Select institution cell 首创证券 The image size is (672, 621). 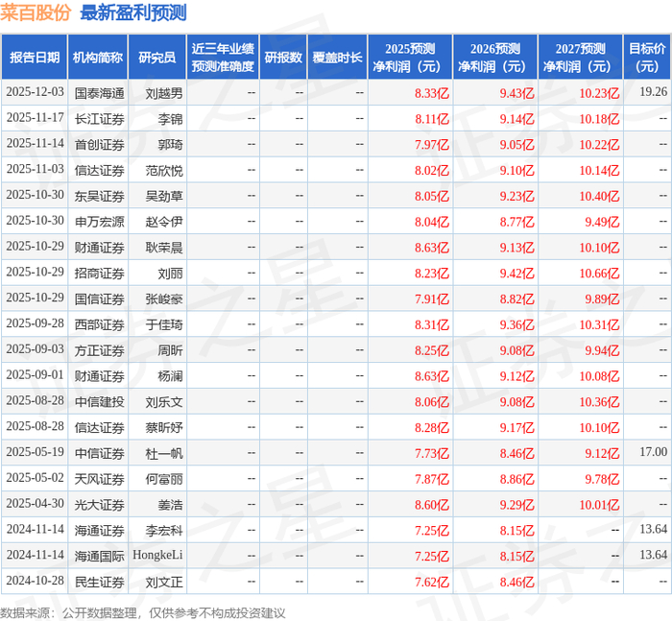100,144
